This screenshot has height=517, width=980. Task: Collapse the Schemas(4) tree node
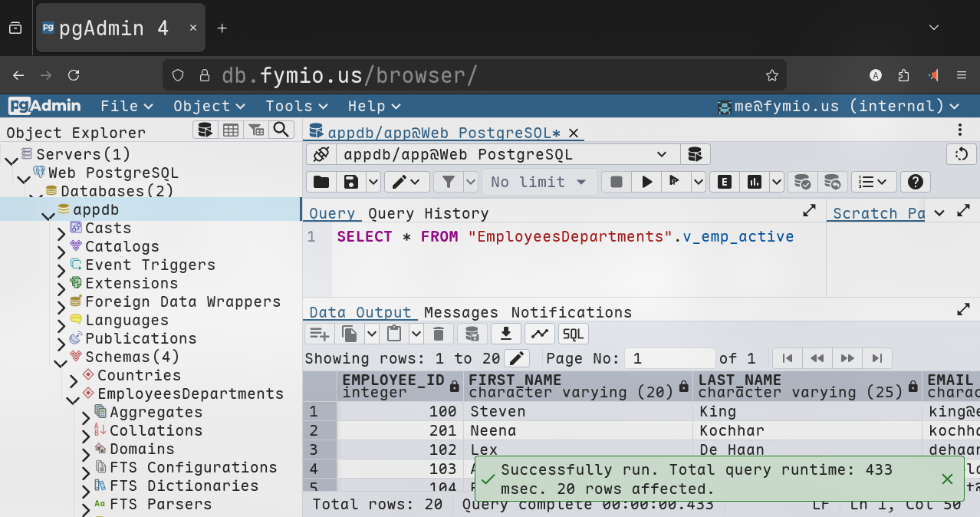(x=60, y=363)
